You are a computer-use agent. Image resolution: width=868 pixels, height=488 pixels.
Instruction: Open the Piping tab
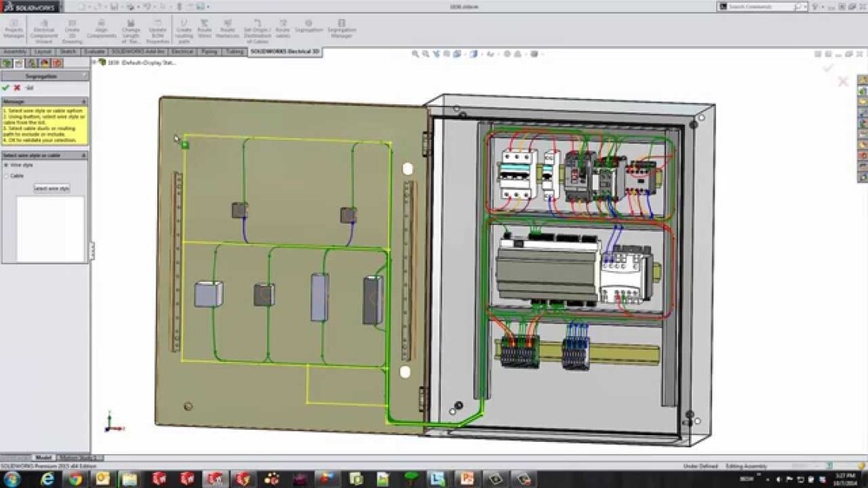tap(209, 52)
